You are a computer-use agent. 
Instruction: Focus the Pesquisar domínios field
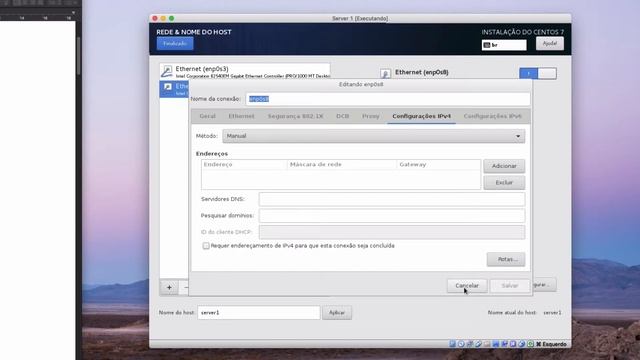pyautogui.click(x=392, y=216)
